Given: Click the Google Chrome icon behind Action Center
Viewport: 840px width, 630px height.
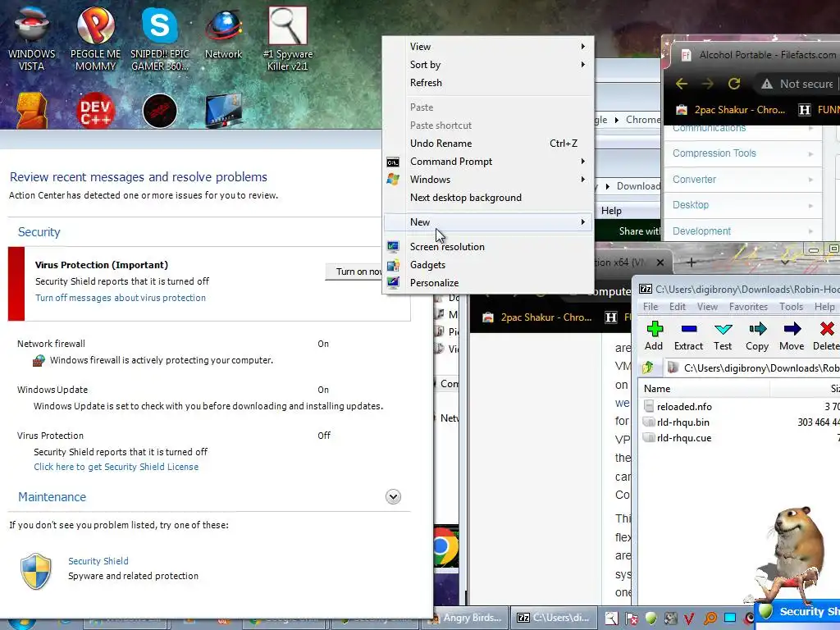Looking at the screenshot, I should (x=446, y=546).
